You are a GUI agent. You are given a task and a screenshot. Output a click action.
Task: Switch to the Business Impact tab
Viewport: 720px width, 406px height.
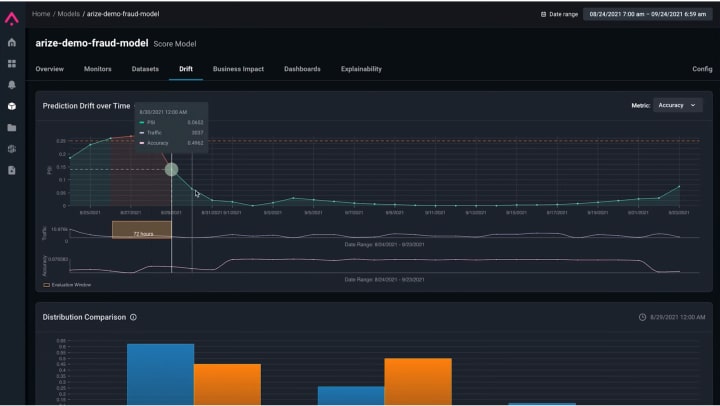tap(238, 69)
